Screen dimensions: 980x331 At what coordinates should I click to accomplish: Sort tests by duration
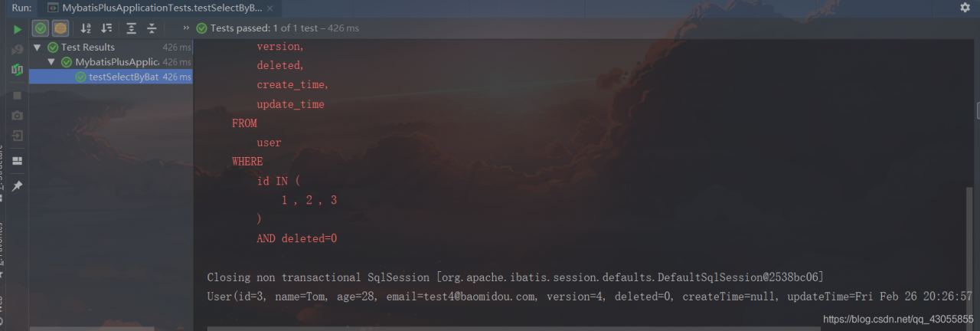(x=106, y=28)
